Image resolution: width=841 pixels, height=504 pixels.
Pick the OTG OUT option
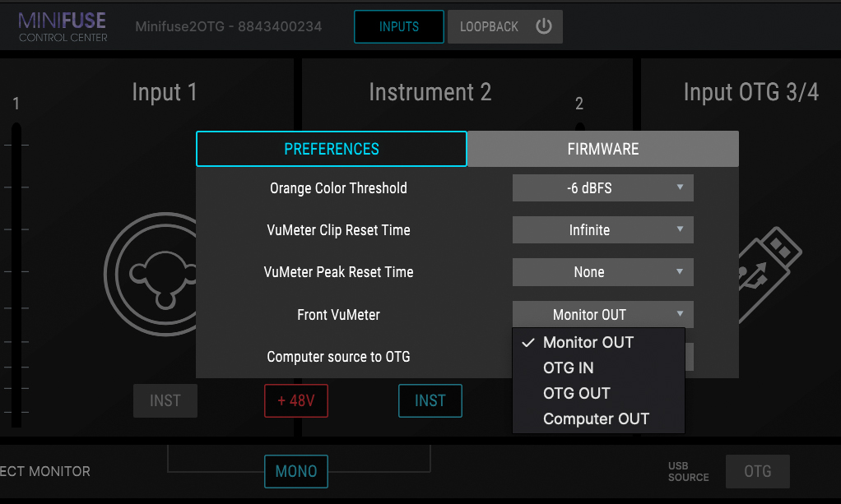point(576,393)
